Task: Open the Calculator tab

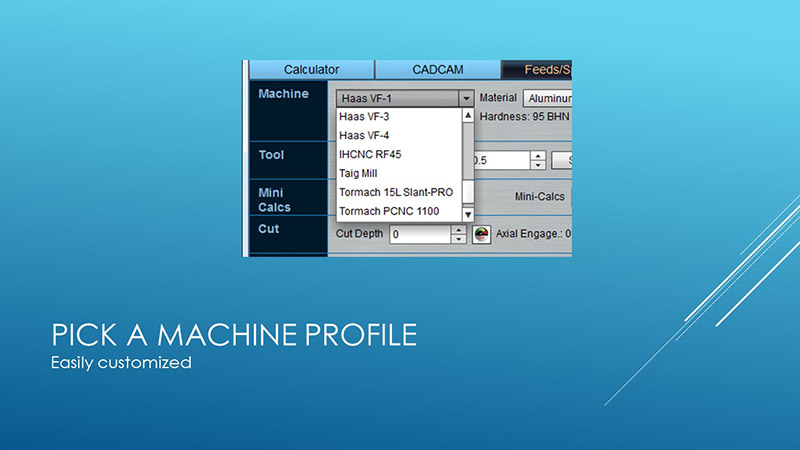Action: (311, 70)
